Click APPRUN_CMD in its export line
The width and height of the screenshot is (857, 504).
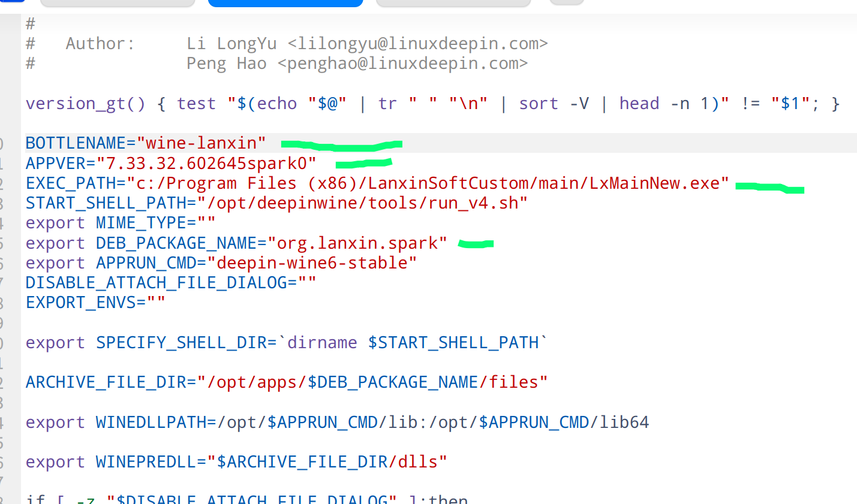point(146,263)
